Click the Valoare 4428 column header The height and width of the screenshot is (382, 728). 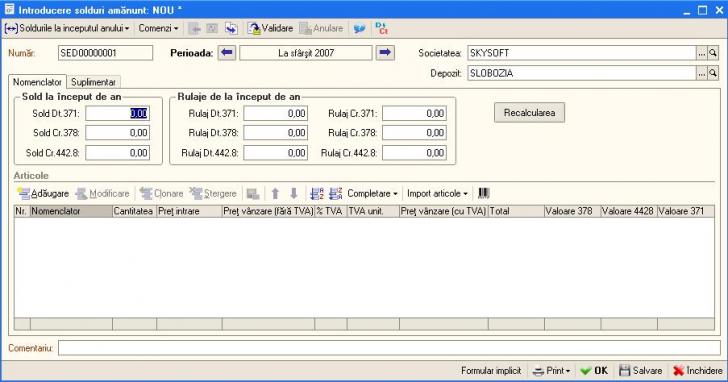coord(629,211)
